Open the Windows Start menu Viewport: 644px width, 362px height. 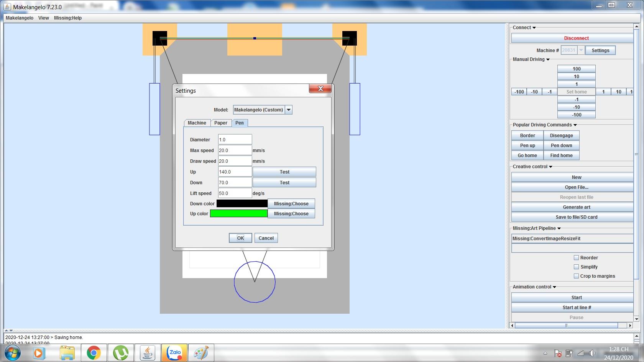13,352
